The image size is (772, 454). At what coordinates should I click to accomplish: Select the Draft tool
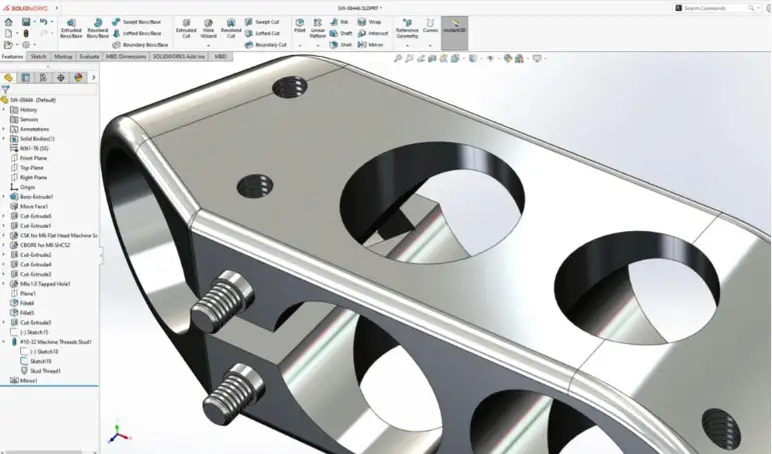(341, 33)
